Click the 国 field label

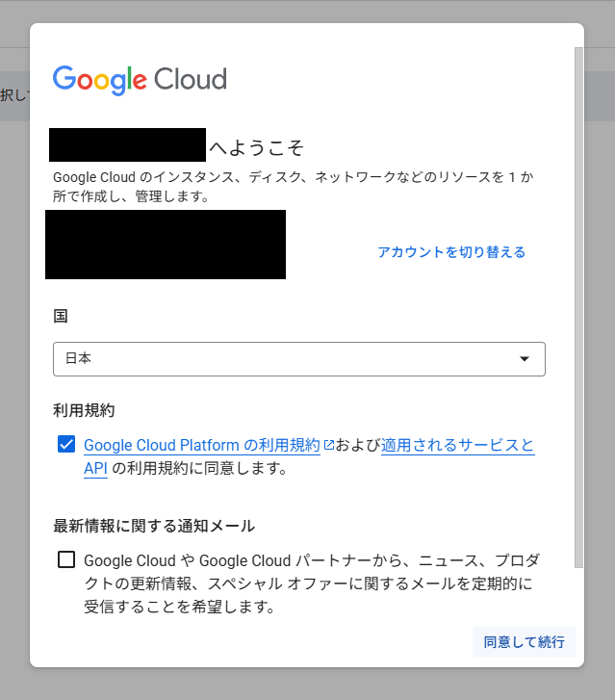[60, 315]
